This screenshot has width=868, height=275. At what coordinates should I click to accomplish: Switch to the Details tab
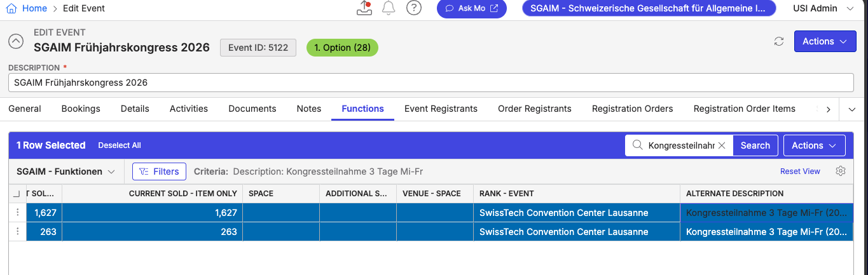(x=135, y=109)
